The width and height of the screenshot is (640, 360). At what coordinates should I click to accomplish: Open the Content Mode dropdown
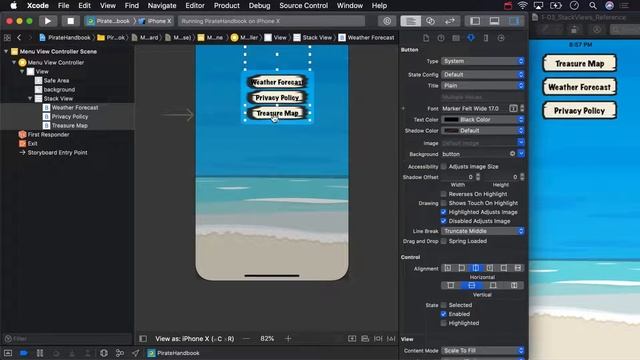pyautogui.click(x=482, y=351)
